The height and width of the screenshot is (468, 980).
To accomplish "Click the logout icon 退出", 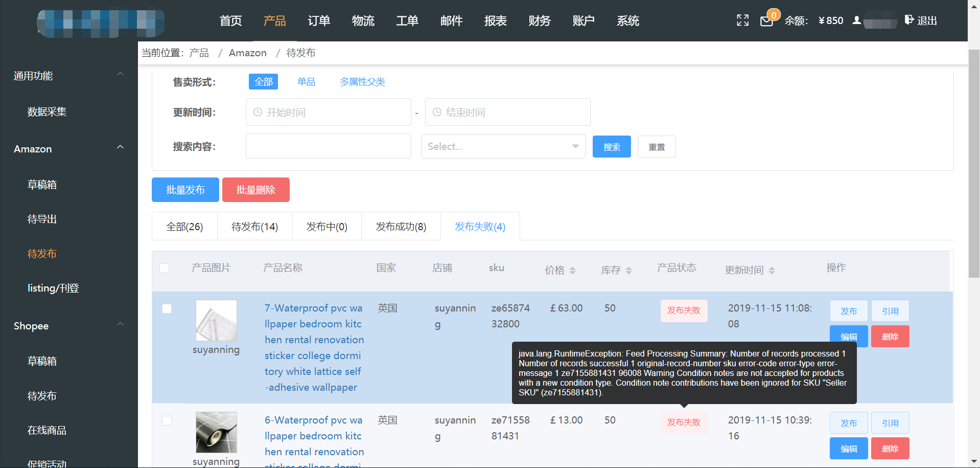I will tap(921, 20).
